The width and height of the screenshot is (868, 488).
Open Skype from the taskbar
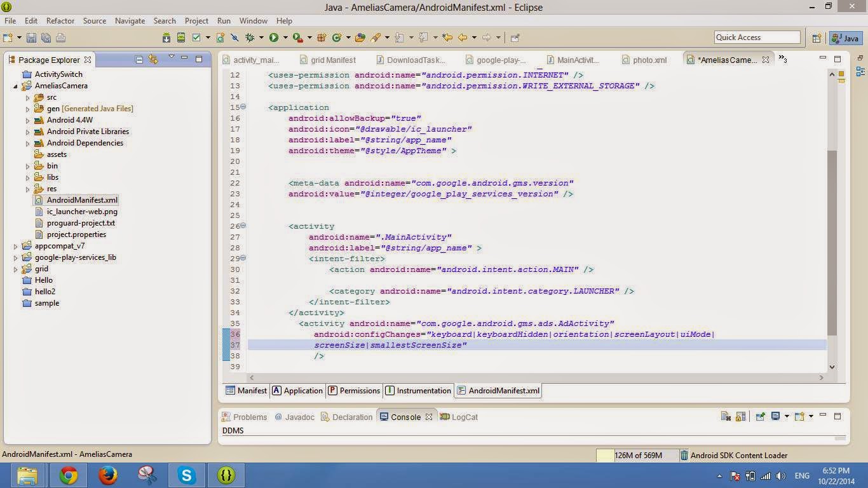point(186,475)
